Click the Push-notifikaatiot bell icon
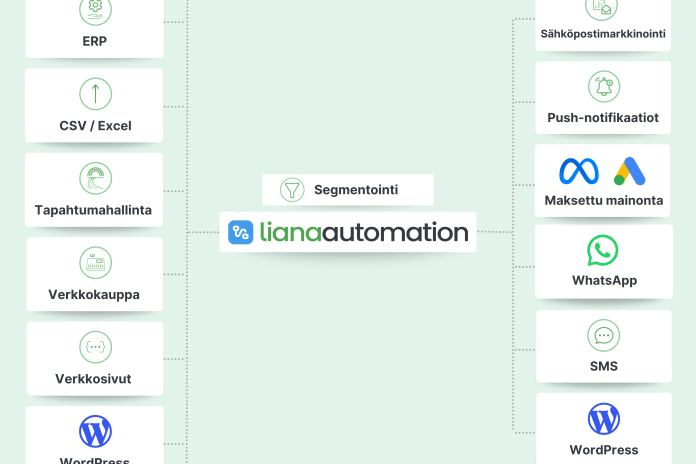The width and height of the screenshot is (696, 464). click(x=603, y=86)
